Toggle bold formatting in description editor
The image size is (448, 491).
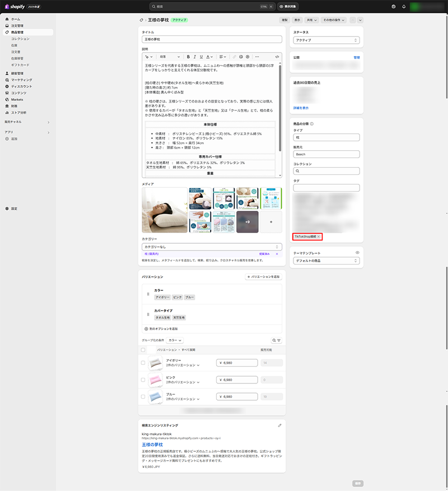click(188, 57)
